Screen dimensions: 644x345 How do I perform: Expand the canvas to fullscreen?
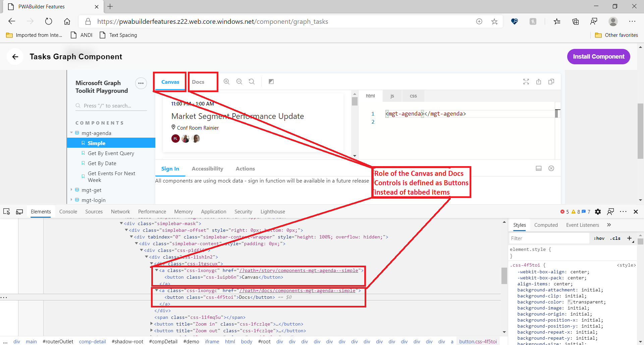(x=526, y=81)
